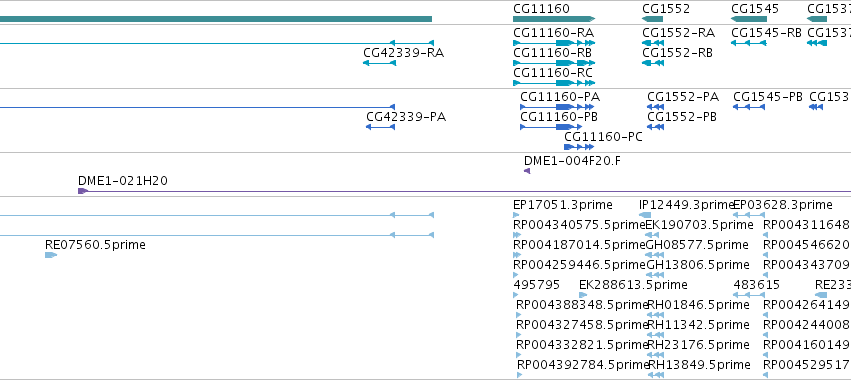Viewport: 851px width, 380px height.
Task: Select the EP17051.3prime feature label
Action: coord(562,205)
